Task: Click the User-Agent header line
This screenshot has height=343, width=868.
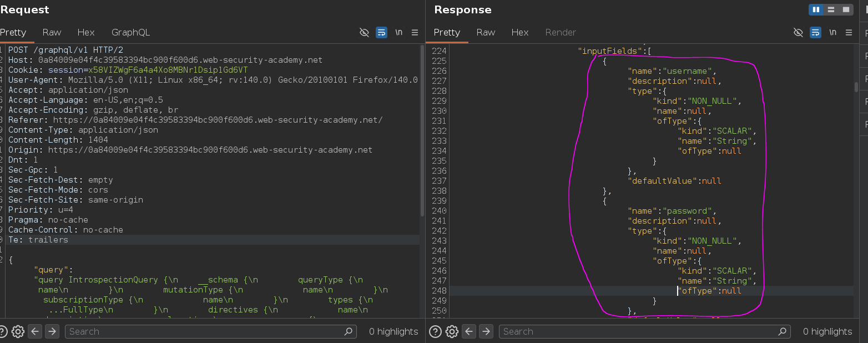Action: pyautogui.click(x=213, y=80)
